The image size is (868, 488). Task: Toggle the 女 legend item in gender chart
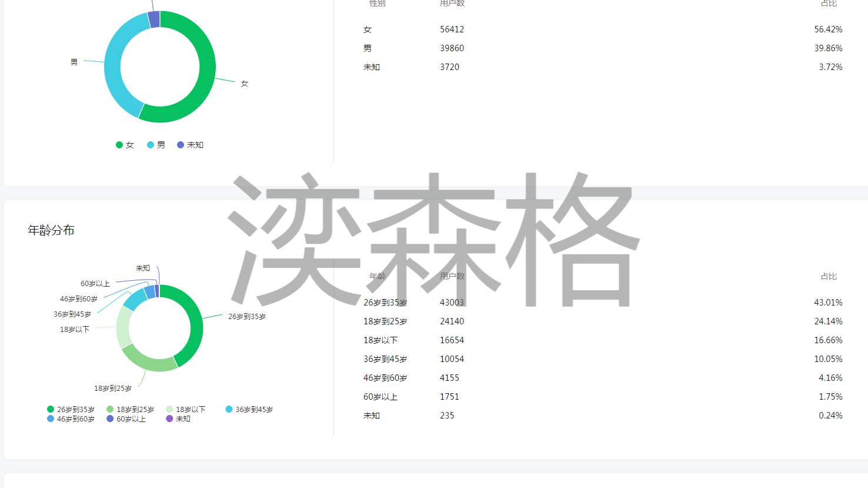125,145
